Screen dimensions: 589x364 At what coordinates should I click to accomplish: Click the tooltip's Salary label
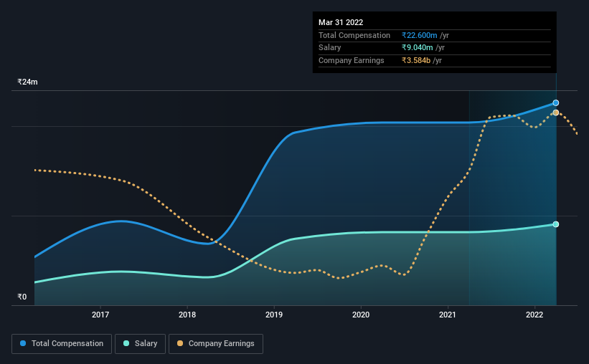[329, 48]
